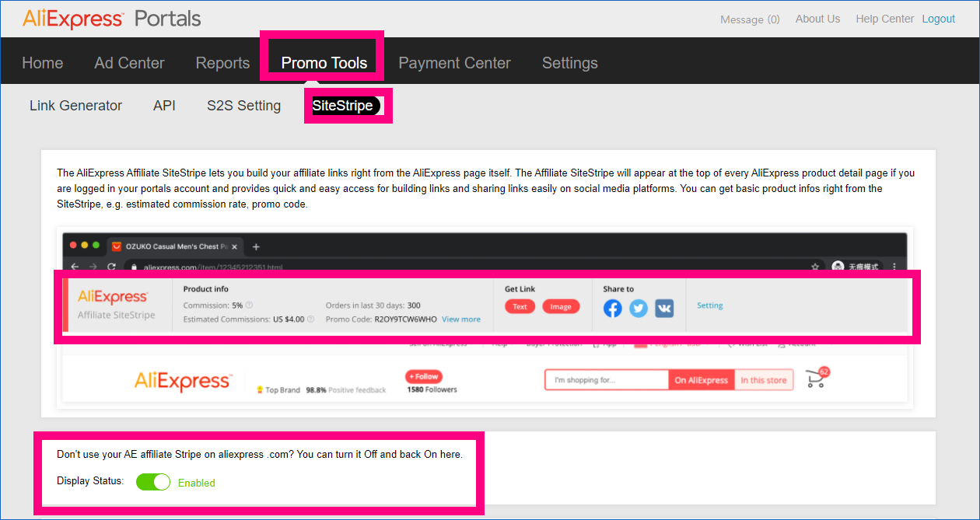
Task: Open the Settings menu
Action: coord(570,63)
